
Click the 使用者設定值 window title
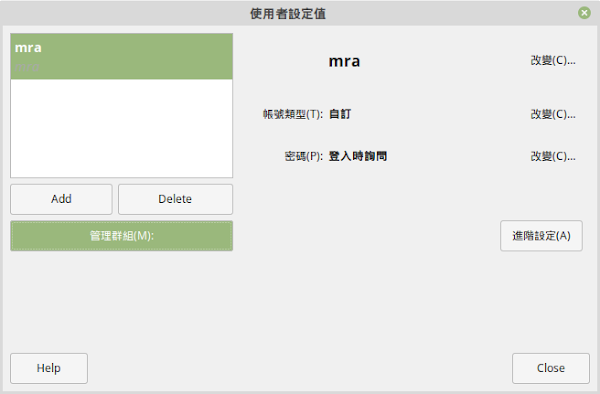point(288,14)
